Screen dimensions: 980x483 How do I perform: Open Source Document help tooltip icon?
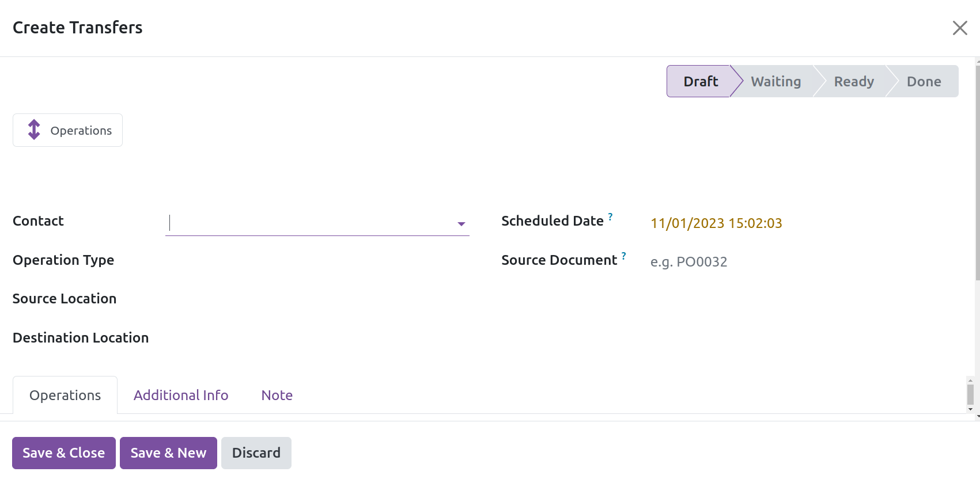click(623, 256)
